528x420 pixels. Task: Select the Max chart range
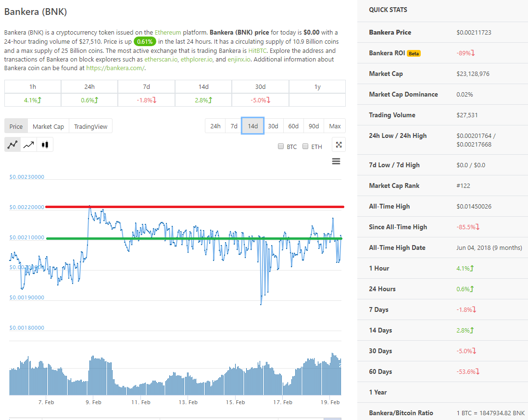pos(335,126)
